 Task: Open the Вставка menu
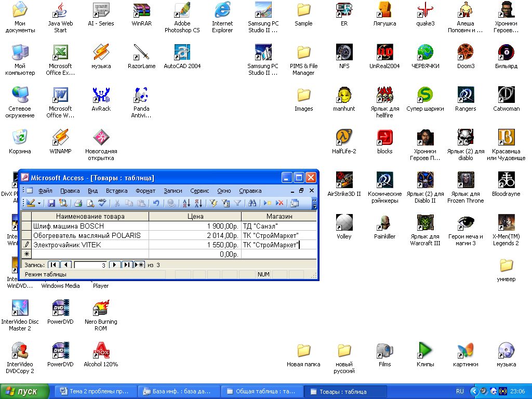coord(117,191)
